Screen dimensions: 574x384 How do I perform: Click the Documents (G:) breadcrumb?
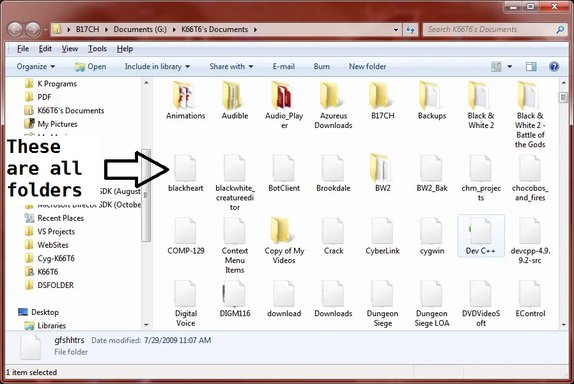(x=140, y=29)
